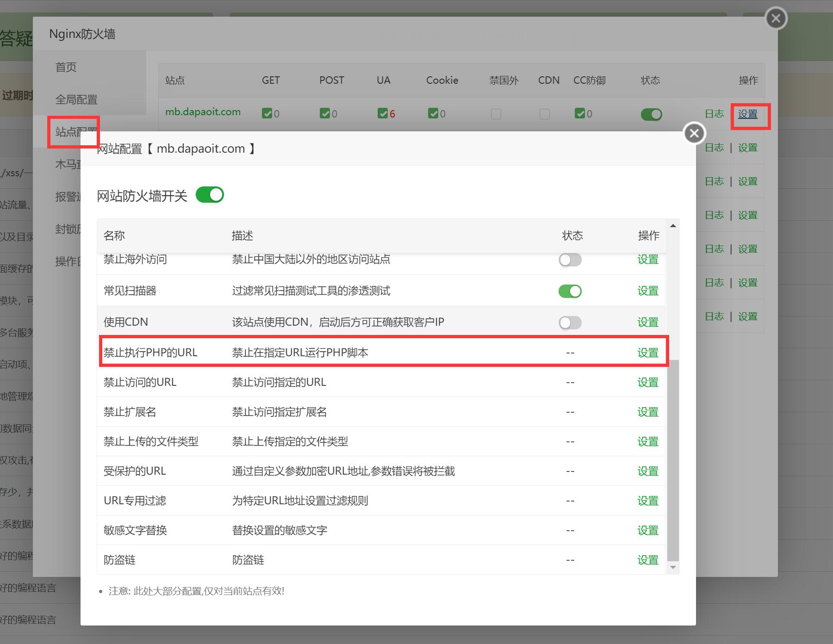Screen dimensions: 833x644
Task: Toggle the site status switch for mb.dapaoit.com
Action: tap(651, 114)
